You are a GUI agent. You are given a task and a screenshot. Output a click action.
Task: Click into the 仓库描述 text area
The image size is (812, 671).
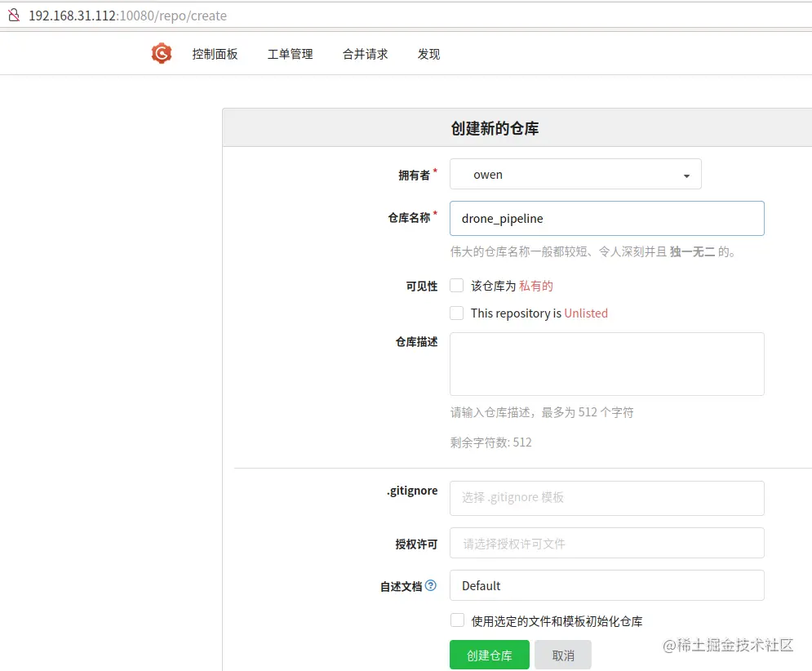point(607,364)
